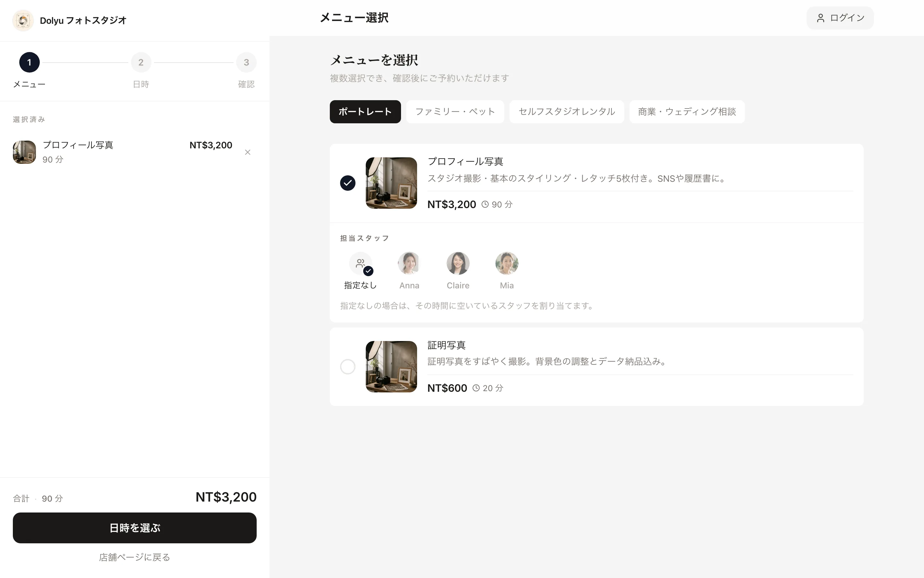Remove プロフィール写真 with the X icon

[247, 152]
